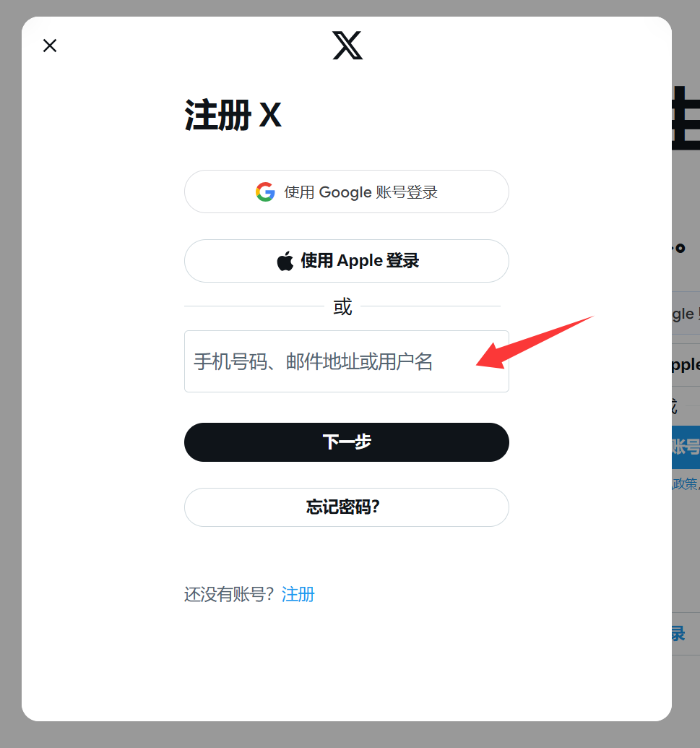Select the partially hidden background Apple button

686,365
